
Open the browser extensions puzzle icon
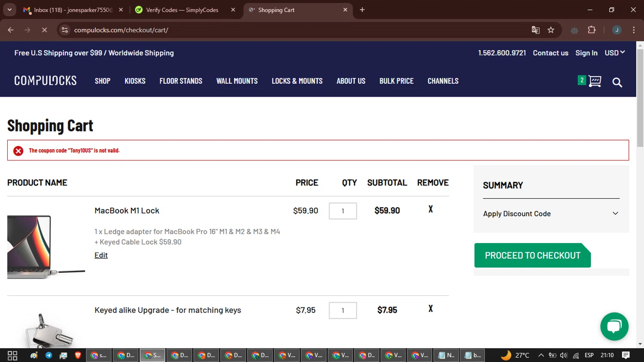(x=592, y=30)
